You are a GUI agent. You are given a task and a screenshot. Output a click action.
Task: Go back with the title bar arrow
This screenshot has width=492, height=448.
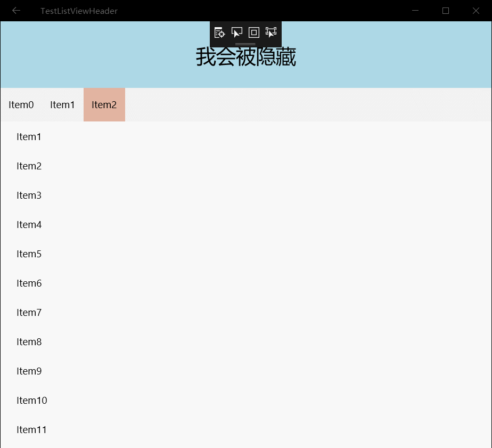point(16,11)
